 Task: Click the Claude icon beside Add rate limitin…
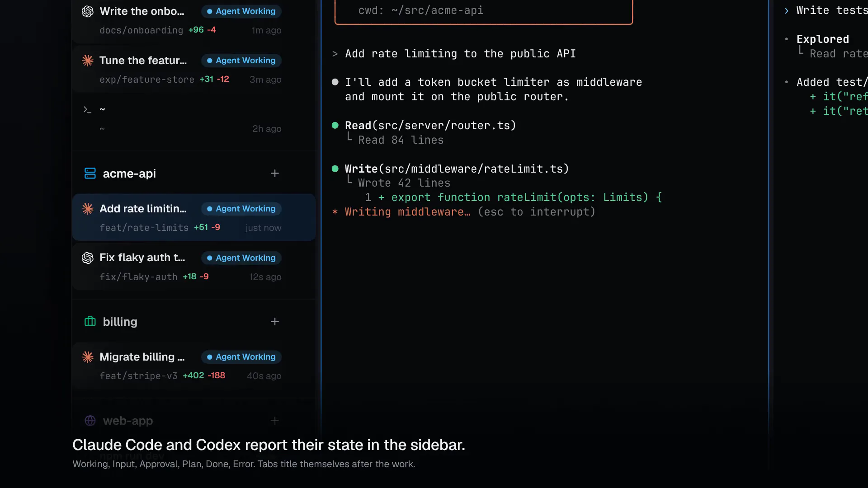(87, 209)
